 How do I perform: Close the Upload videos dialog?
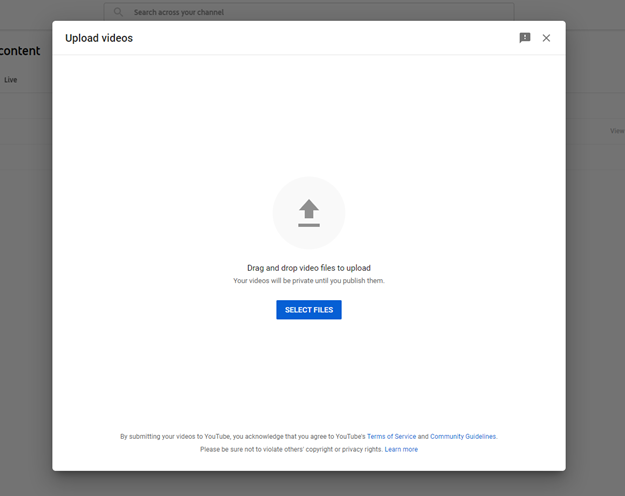pyautogui.click(x=546, y=38)
